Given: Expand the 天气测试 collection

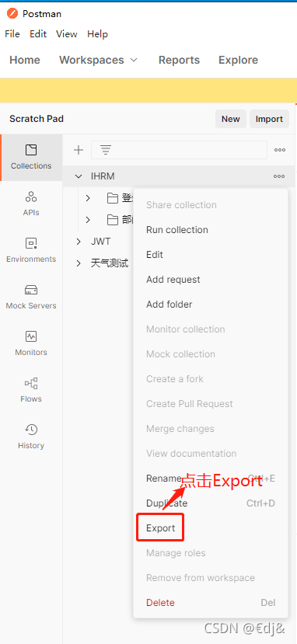Looking at the screenshot, I should (x=79, y=263).
